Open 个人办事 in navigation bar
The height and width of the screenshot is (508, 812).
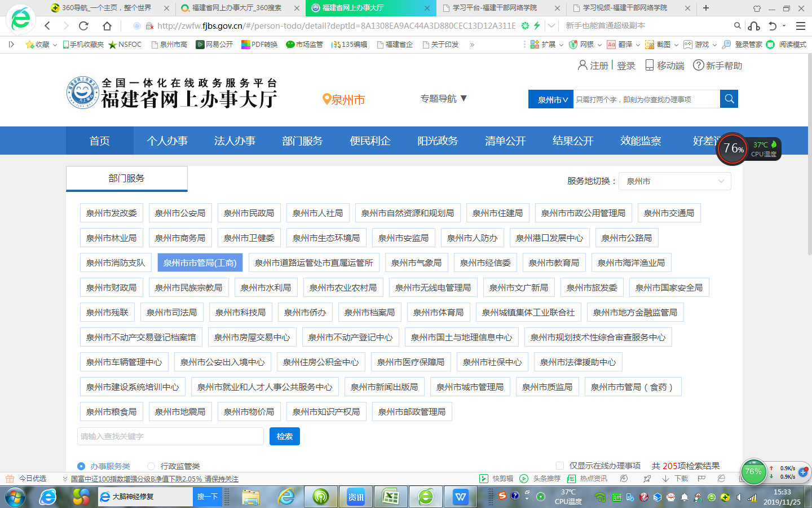click(167, 141)
